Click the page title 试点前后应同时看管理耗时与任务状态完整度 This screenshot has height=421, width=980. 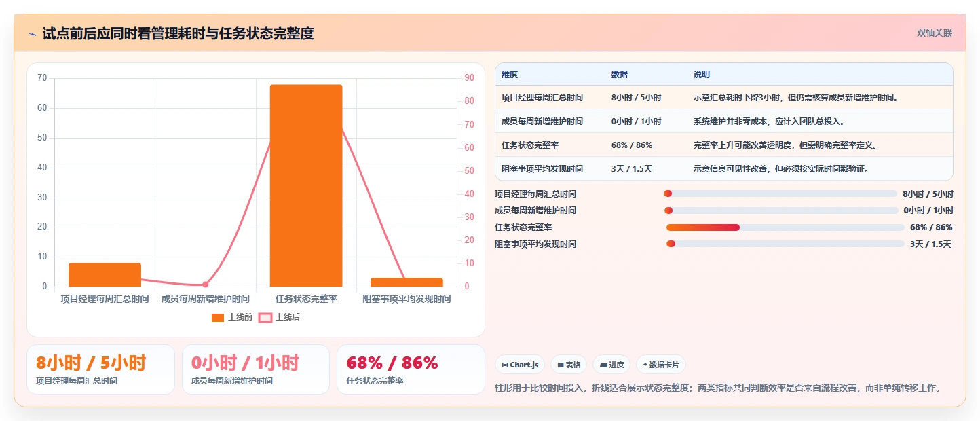click(178, 34)
